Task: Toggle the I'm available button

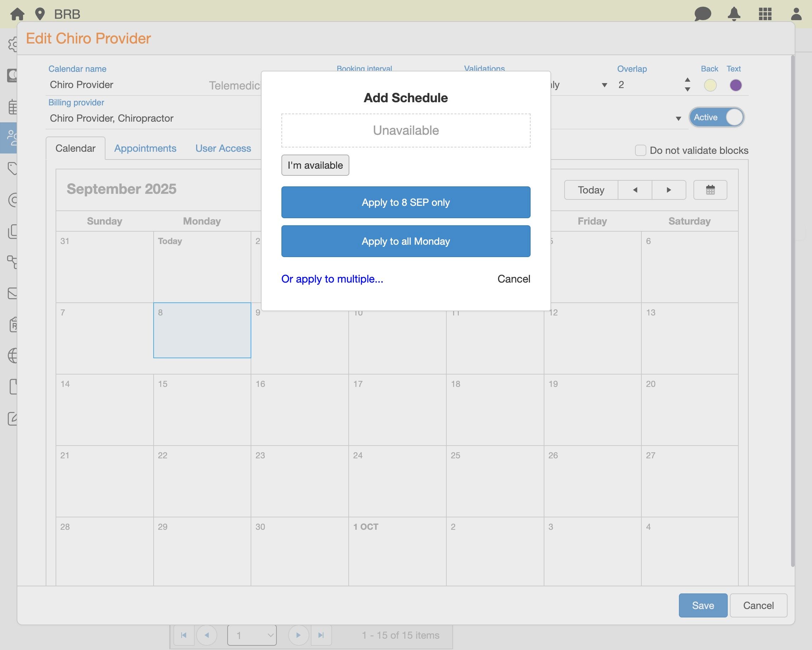Action: (315, 165)
